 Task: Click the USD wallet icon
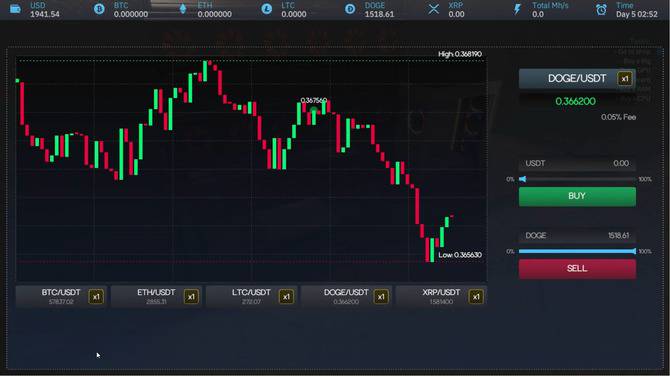15,9
